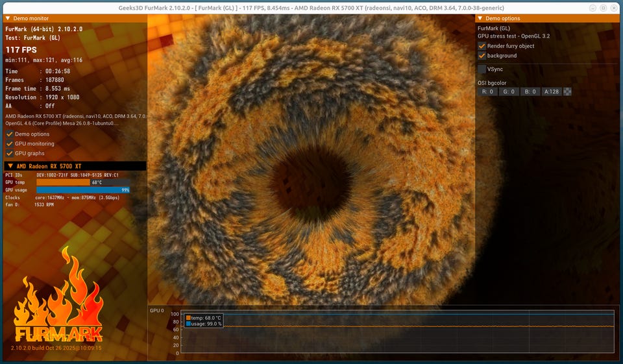The image size is (623, 364).
Task: Click the B: 0 color field
Action: [x=530, y=91]
